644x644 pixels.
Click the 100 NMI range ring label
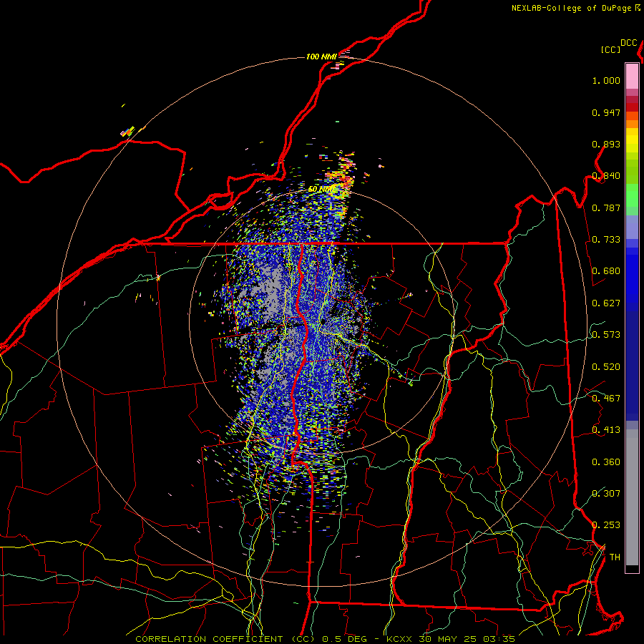(x=321, y=57)
